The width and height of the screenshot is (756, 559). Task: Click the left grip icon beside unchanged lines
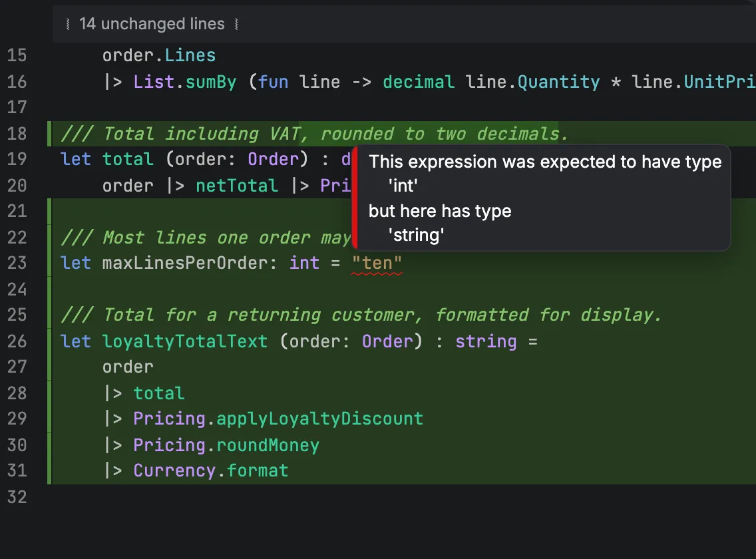pos(67,24)
